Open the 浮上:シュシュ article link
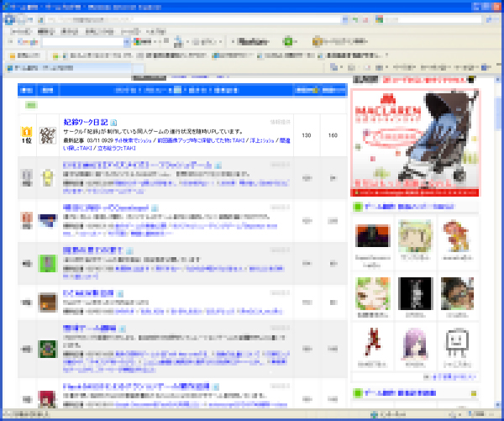Screen dimensions: 504x421 (262, 140)
